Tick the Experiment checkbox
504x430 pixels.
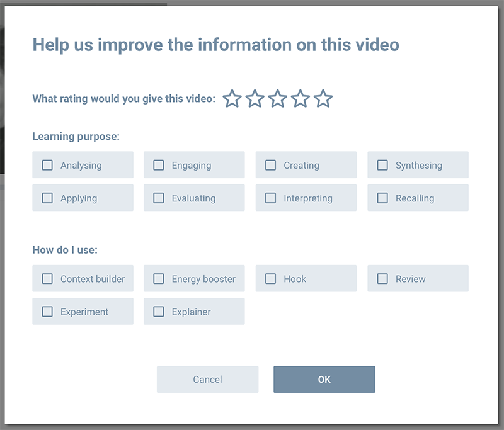pyautogui.click(x=47, y=311)
